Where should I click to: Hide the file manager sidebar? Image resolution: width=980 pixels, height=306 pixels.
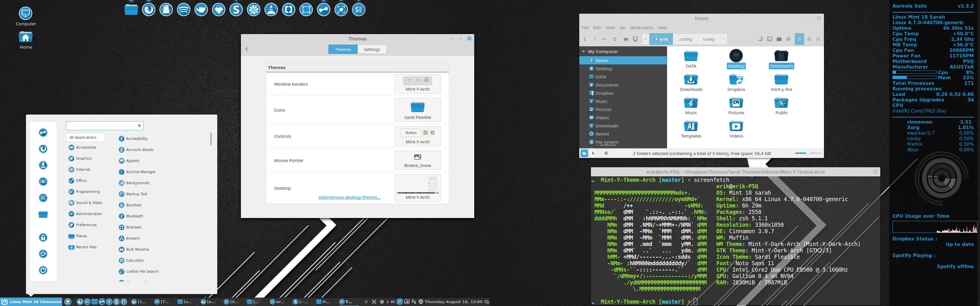[606, 153]
